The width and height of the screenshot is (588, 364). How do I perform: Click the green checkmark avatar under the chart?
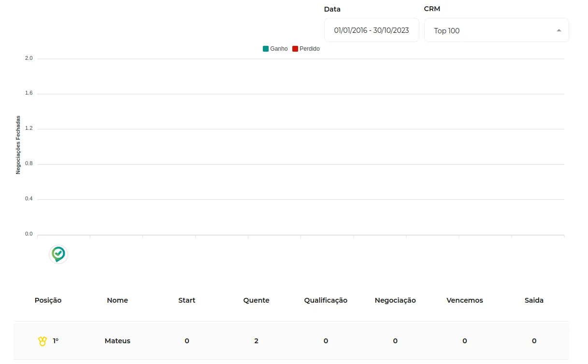tap(58, 254)
